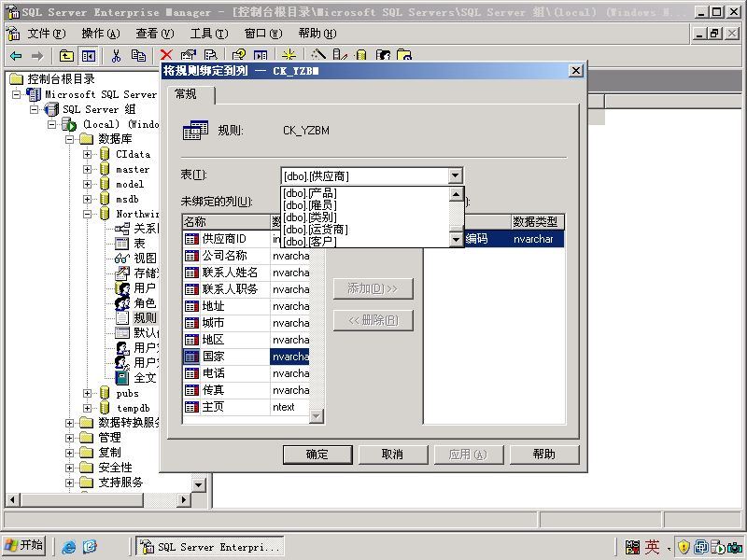
Task: Click the 取消 button
Action: tap(393, 455)
